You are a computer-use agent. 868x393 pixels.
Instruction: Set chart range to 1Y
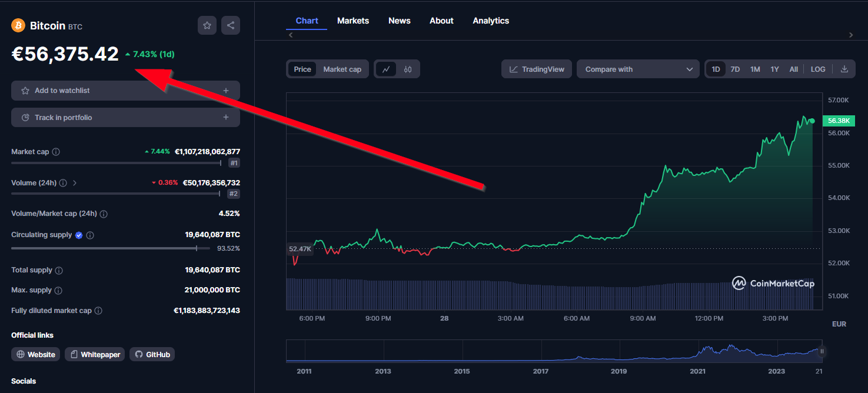click(775, 69)
